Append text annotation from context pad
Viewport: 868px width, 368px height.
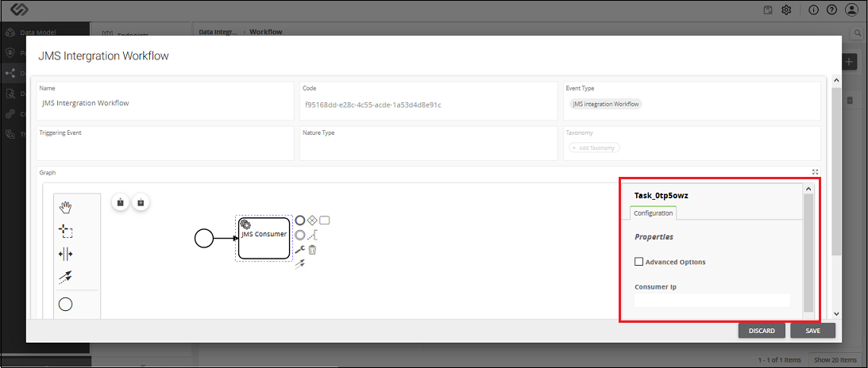pos(312,235)
